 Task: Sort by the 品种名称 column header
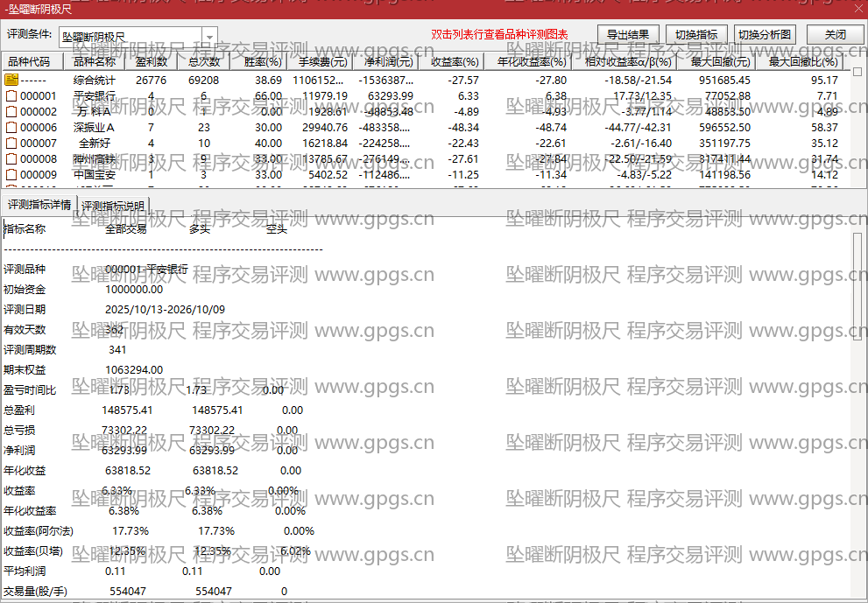coord(95,61)
